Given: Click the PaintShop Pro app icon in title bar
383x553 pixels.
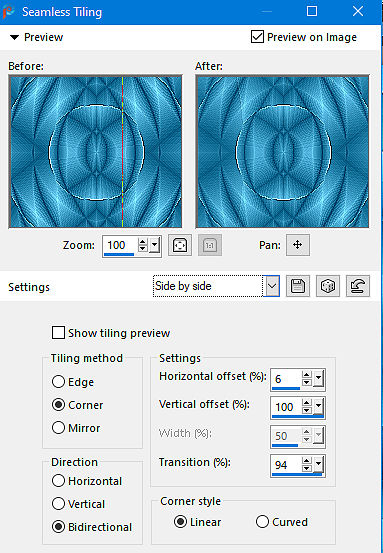Looking at the screenshot, I should click(x=8, y=12).
